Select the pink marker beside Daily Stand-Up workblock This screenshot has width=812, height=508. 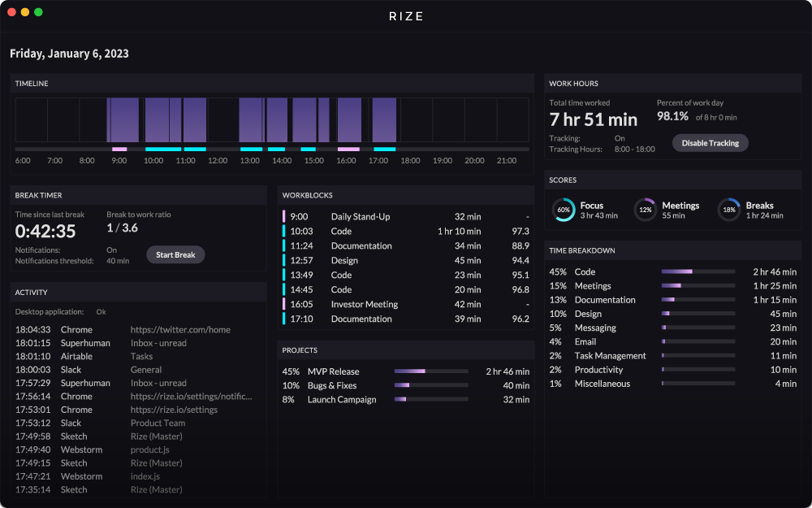pyautogui.click(x=283, y=217)
